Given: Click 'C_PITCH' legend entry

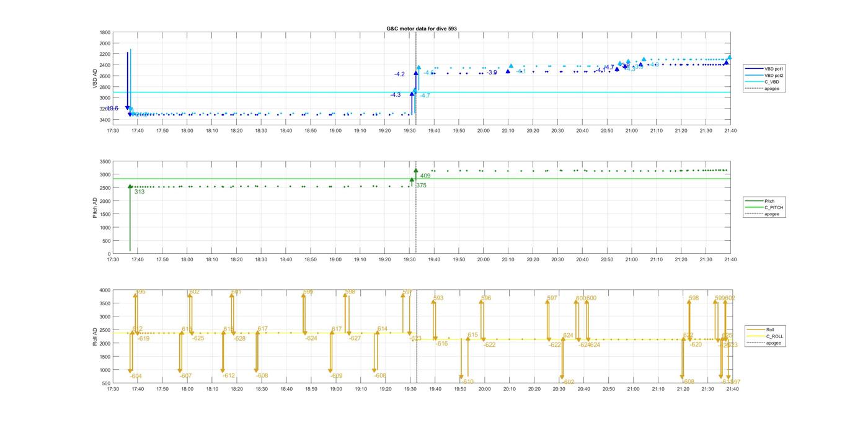Looking at the screenshot, I should 774,207.
